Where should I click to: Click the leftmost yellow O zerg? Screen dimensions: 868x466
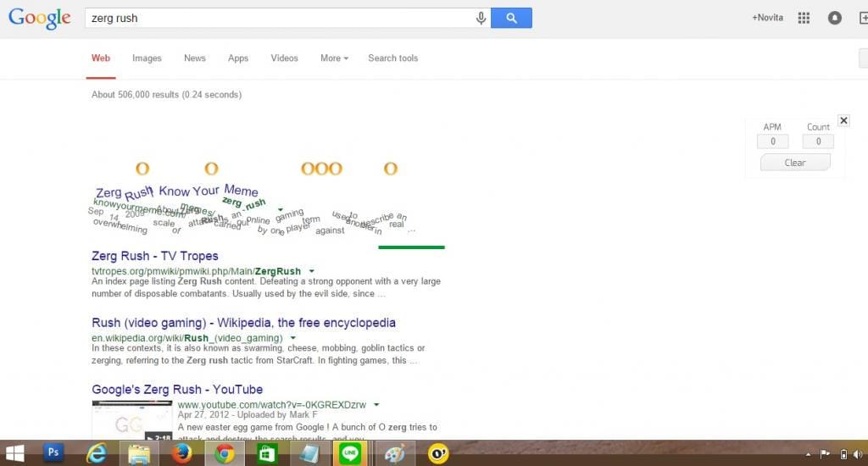142,169
